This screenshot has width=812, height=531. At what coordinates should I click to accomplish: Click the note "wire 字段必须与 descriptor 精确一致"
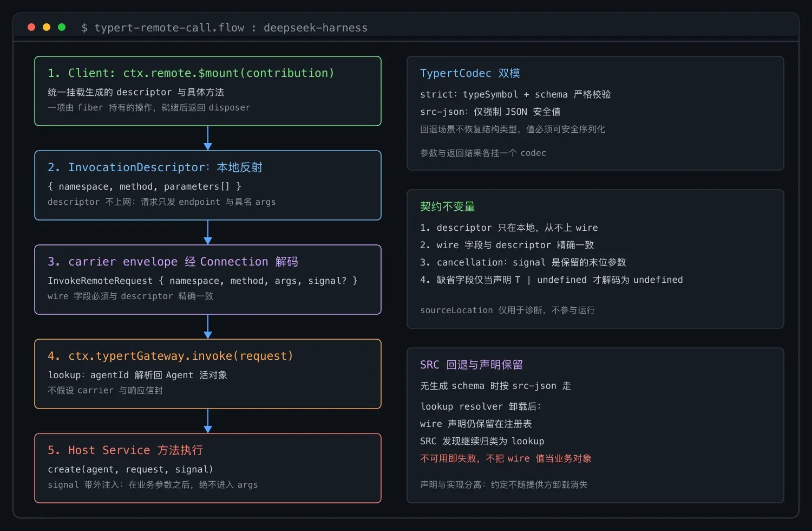130,296
